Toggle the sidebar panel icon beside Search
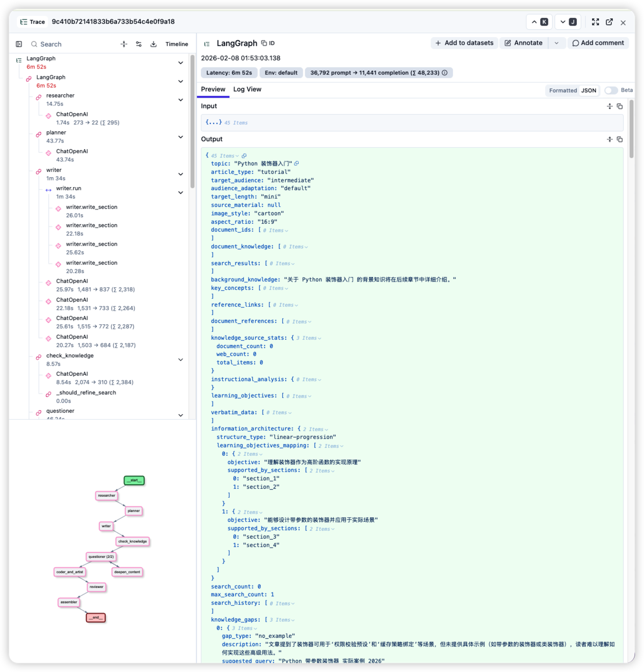The image size is (644, 672). pyautogui.click(x=19, y=44)
